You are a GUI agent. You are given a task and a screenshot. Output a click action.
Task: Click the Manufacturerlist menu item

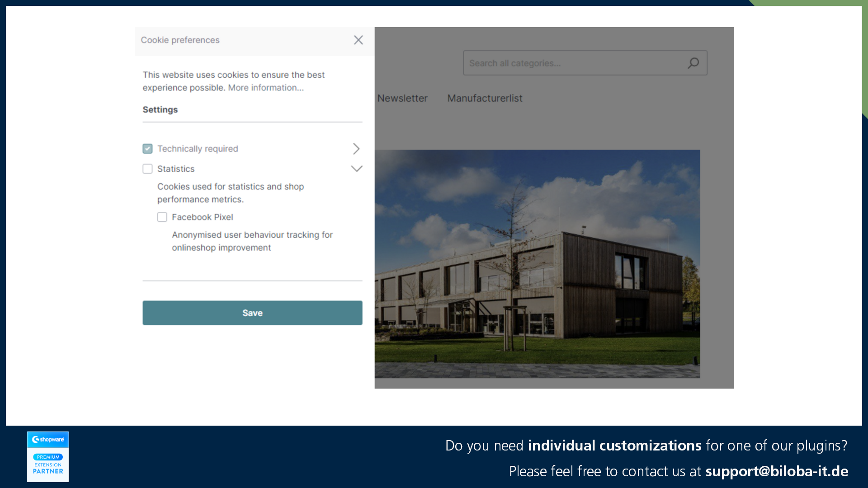coord(485,99)
